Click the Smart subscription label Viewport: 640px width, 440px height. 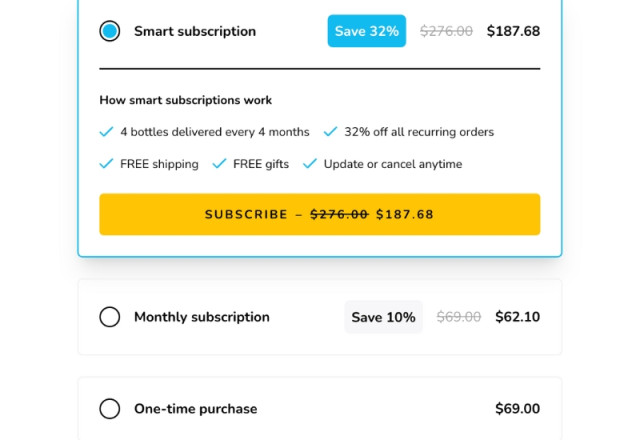pyautogui.click(x=195, y=31)
